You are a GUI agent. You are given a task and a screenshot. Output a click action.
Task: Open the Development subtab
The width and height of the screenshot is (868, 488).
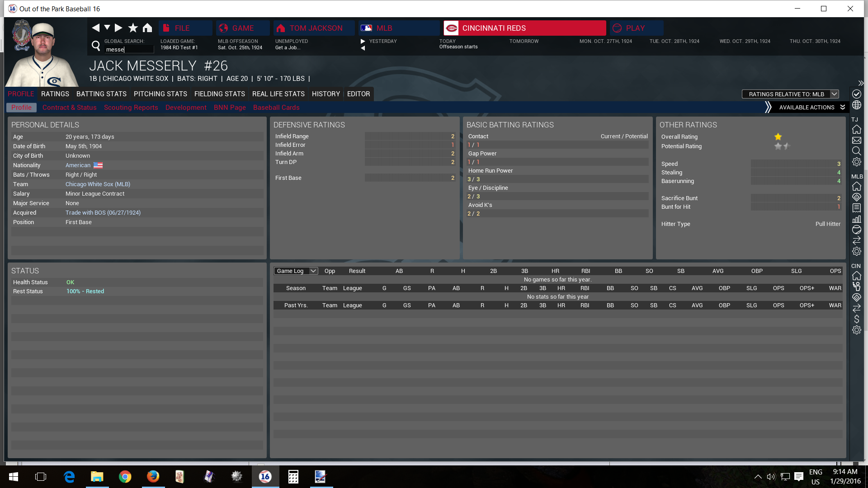tap(186, 108)
